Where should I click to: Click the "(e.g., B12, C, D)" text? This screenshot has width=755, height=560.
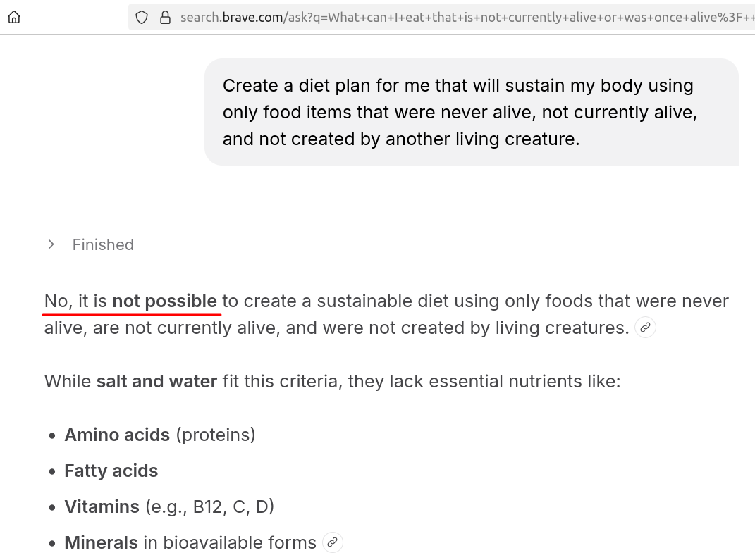click(x=209, y=506)
